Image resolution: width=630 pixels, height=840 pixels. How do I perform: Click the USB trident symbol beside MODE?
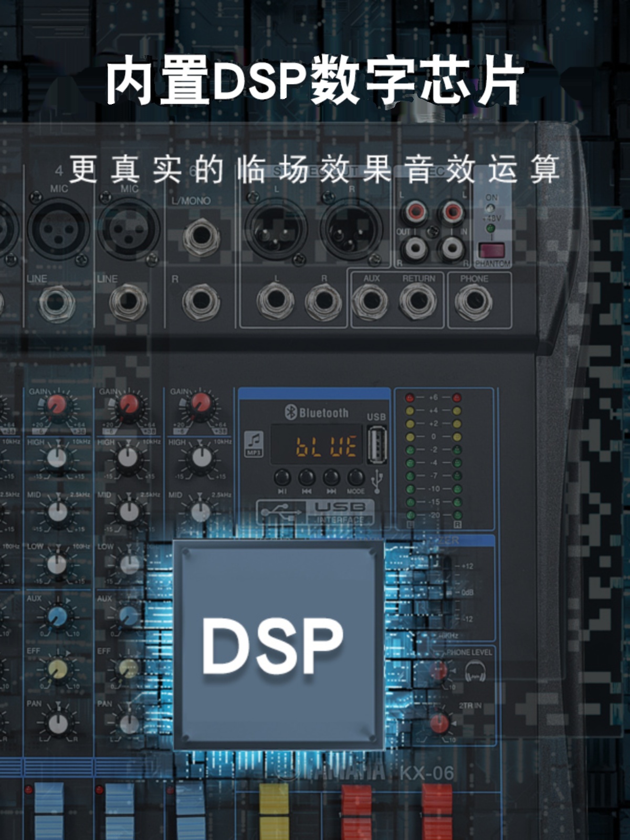tap(377, 481)
